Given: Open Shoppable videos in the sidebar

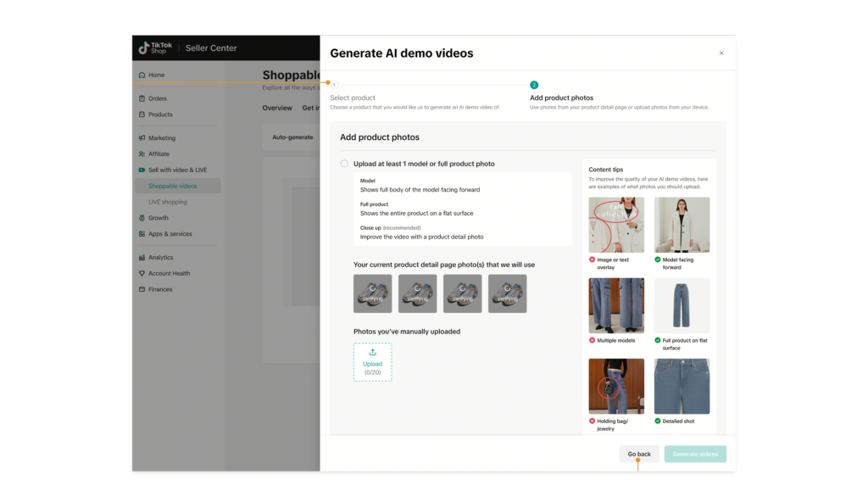Looking at the screenshot, I should pos(173,186).
